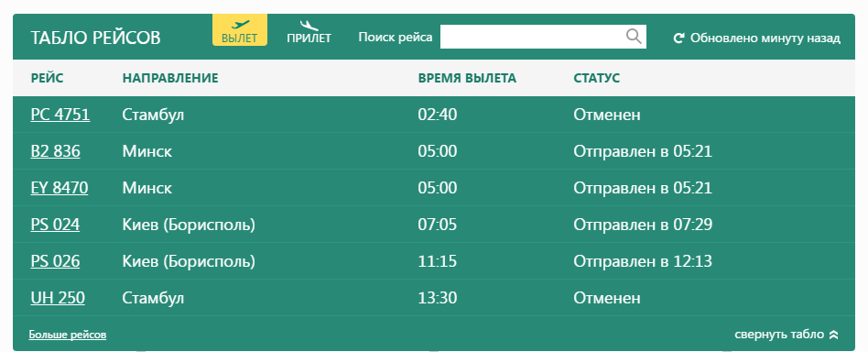Open flight PS 024 link

pos(55,225)
